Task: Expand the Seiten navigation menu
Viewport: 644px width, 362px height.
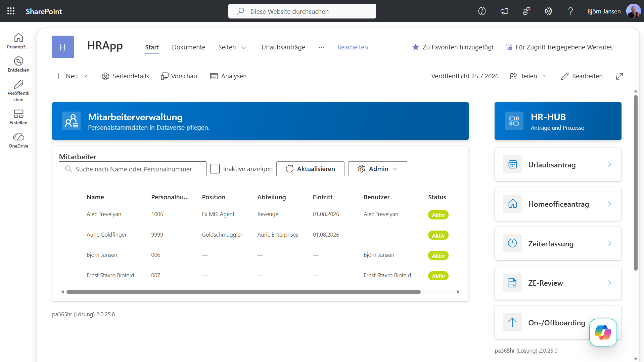Action: (244, 47)
